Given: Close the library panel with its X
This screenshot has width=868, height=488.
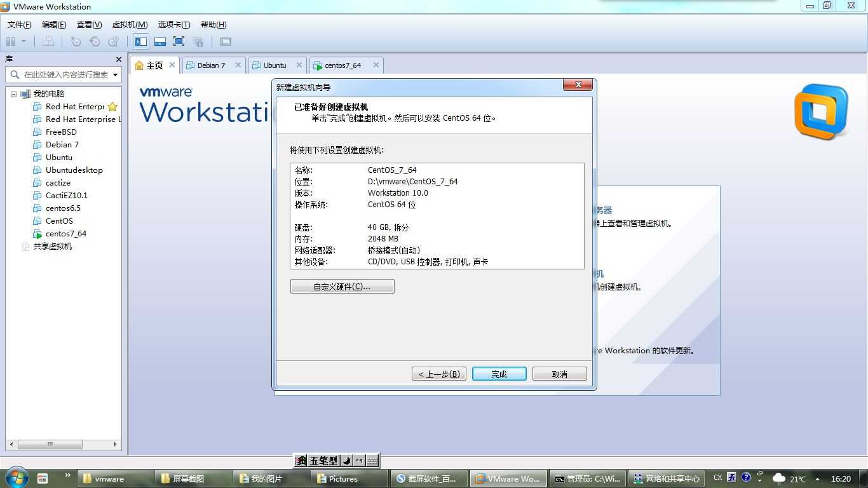Looking at the screenshot, I should click(118, 59).
